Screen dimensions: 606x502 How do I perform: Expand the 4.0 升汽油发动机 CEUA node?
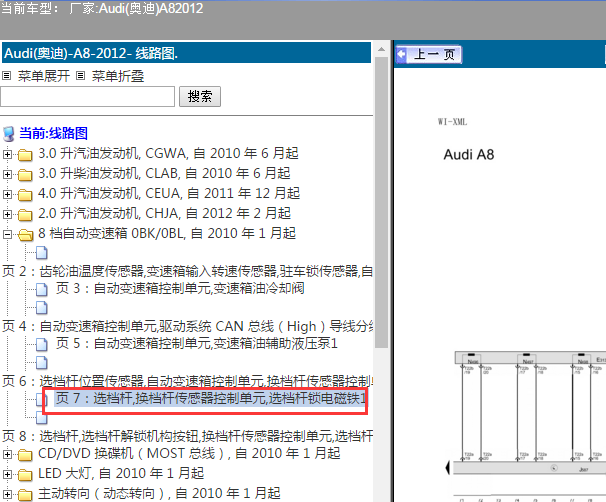[x=7, y=194]
